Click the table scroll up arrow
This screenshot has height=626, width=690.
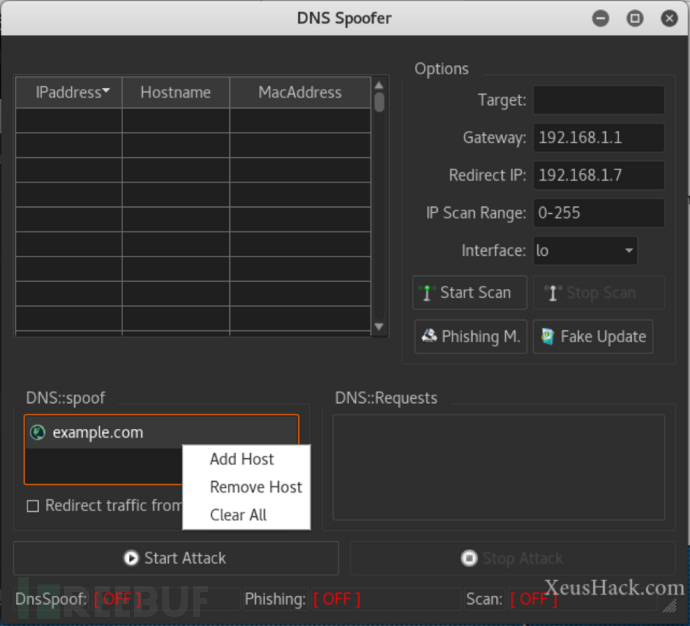(379, 85)
